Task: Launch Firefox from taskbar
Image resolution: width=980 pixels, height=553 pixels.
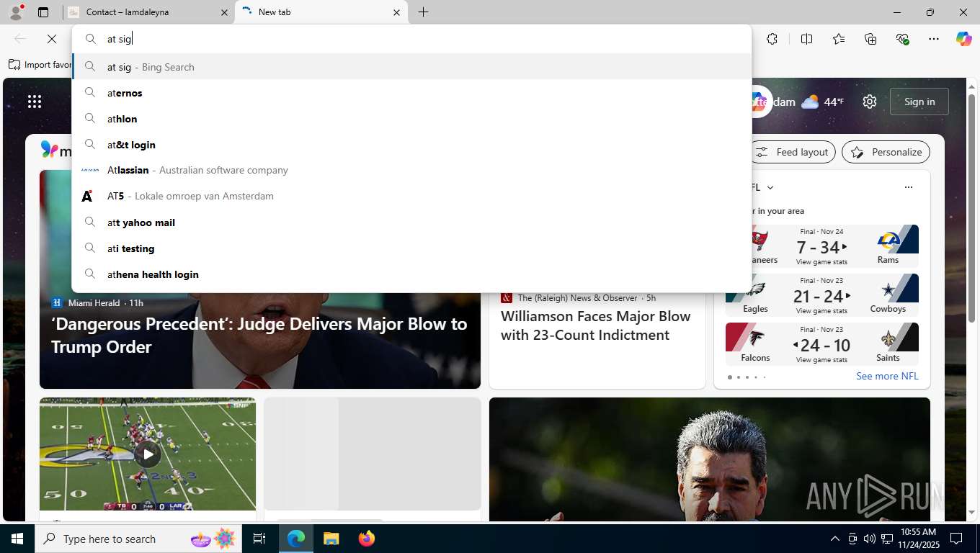Action: 367,539
